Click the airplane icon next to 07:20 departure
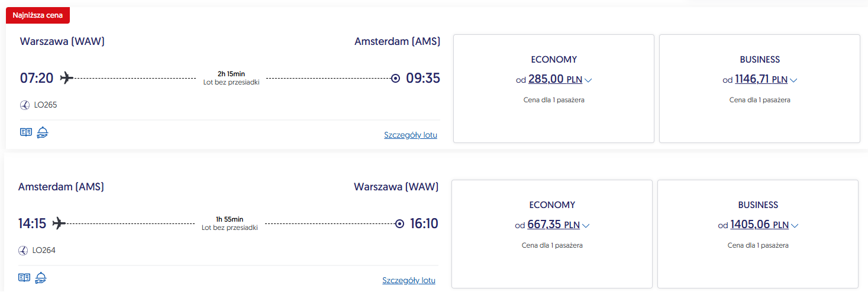 [67, 78]
